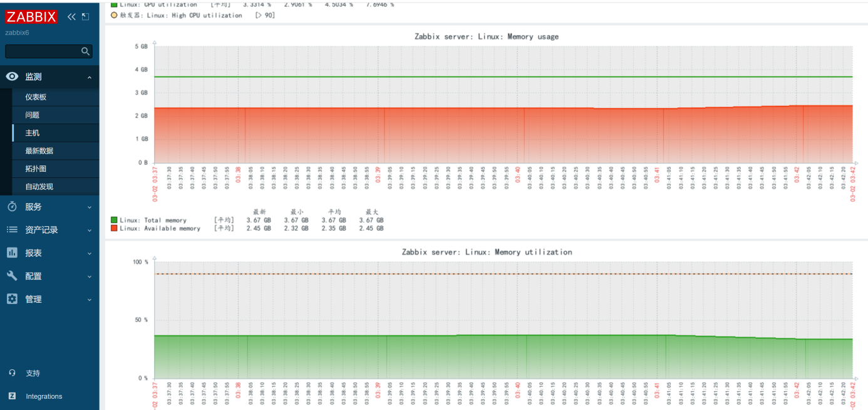Click the Memory usage graph area
This screenshot has width=868, height=410.
(x=504, y=104)
